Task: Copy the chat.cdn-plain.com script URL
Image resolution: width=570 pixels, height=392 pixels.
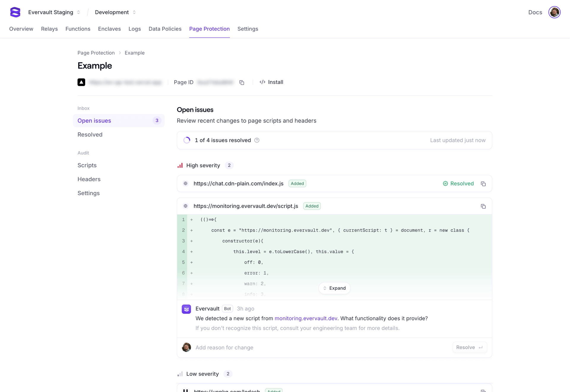Action: pyautogui.click(x=483, y=184)
